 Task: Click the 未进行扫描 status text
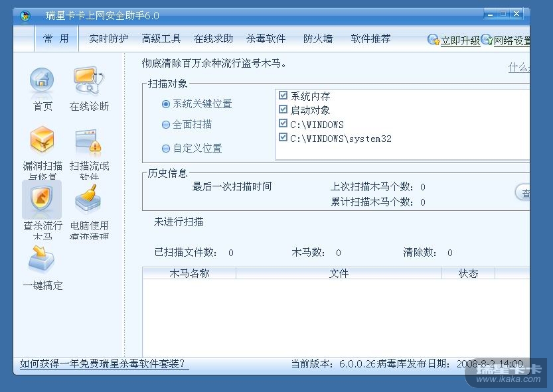179,222
